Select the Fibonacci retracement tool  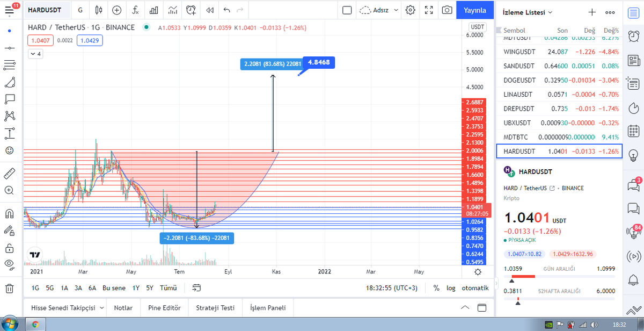click(x=9, y=65)
